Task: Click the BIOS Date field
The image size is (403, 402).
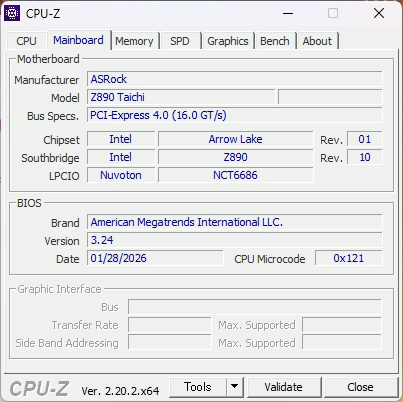Action: 155,258
